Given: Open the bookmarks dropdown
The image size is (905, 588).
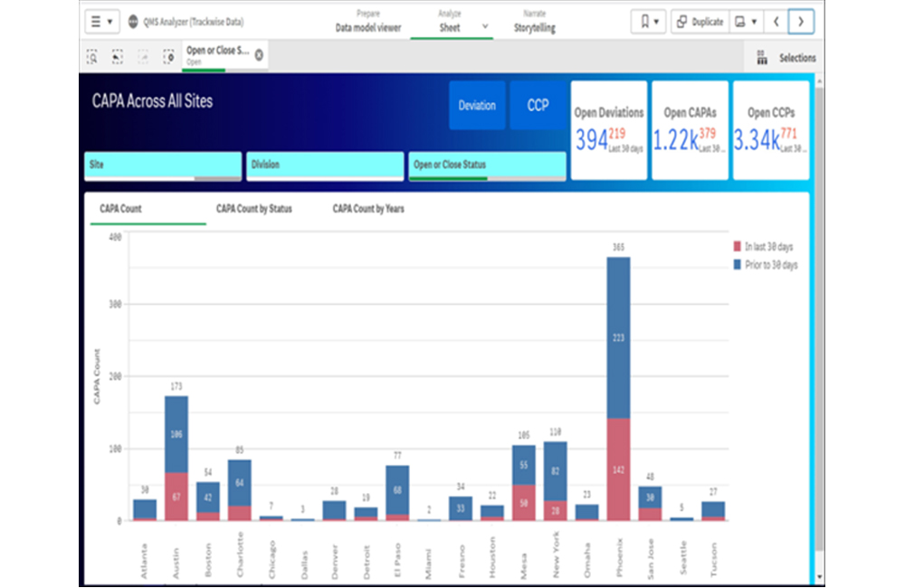Looking at the screenshot, I should [649, 22].
